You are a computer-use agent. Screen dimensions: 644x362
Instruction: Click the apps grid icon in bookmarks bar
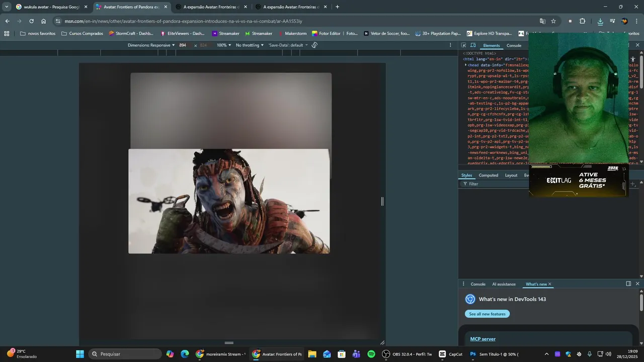click(x=7, y=34)
